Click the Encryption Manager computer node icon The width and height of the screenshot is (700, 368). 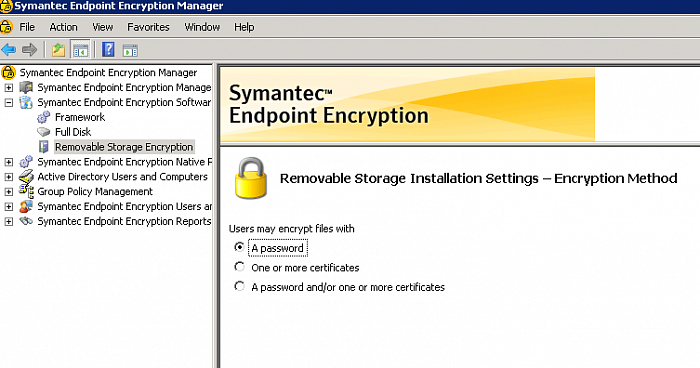click(26, 87)
